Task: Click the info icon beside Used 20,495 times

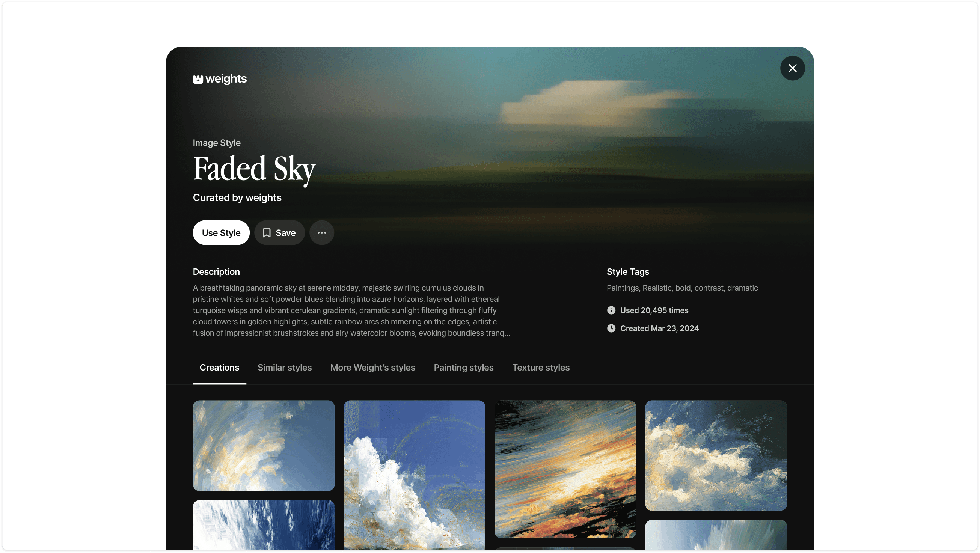Action: pos(611,310)
